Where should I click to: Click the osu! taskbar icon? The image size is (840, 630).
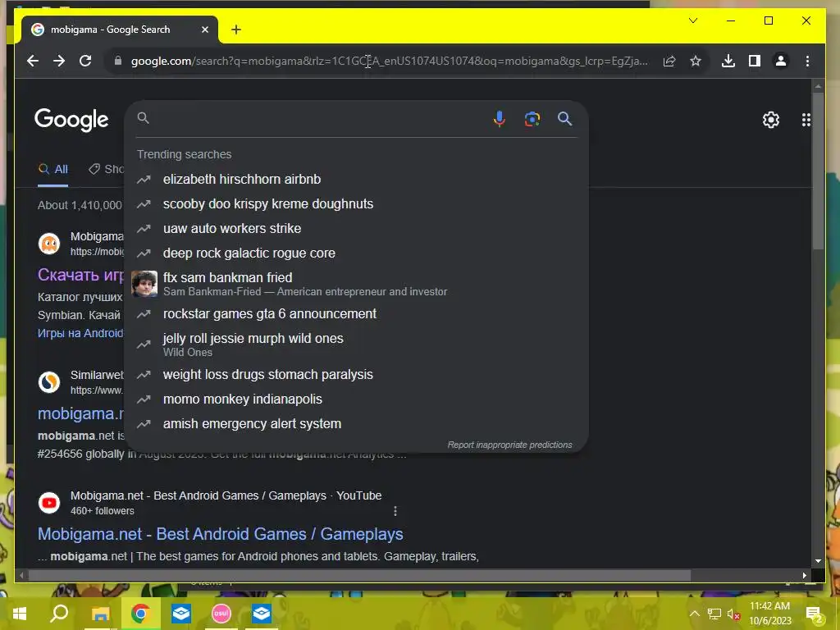[221, 613]
